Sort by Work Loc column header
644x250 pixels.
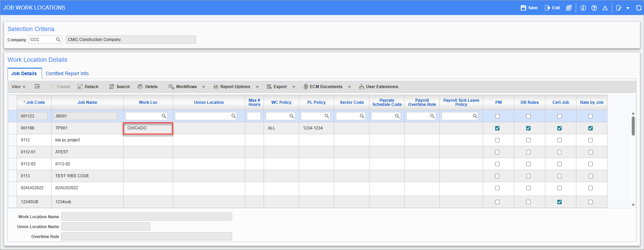[x=148, y=102]
